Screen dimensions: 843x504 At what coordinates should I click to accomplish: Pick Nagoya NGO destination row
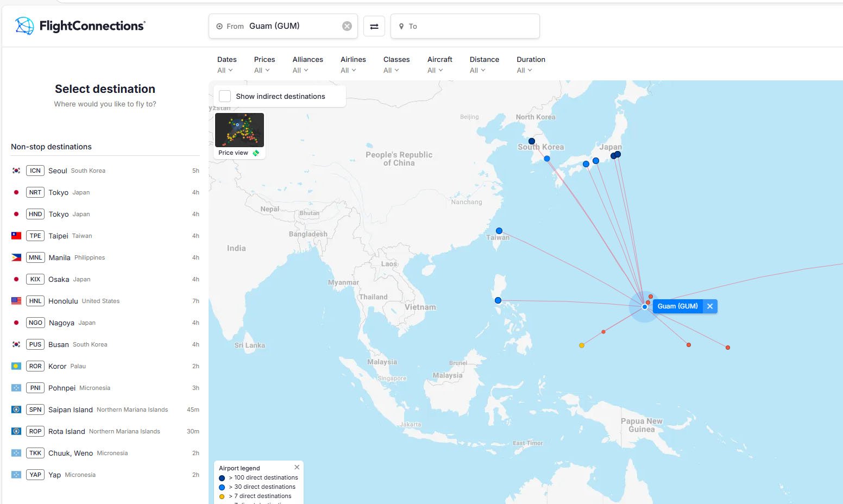pyautogui.click(x=105, y=323)
